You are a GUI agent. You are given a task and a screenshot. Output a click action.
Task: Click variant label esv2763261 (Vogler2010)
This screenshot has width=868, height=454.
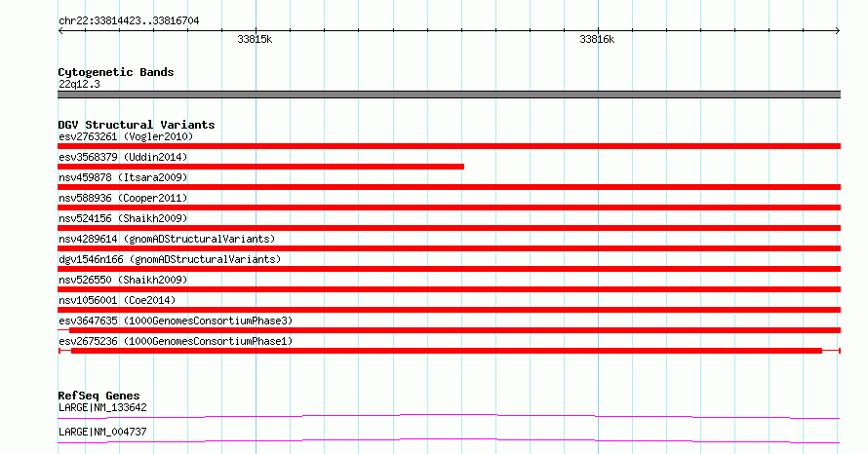(126, 136)
